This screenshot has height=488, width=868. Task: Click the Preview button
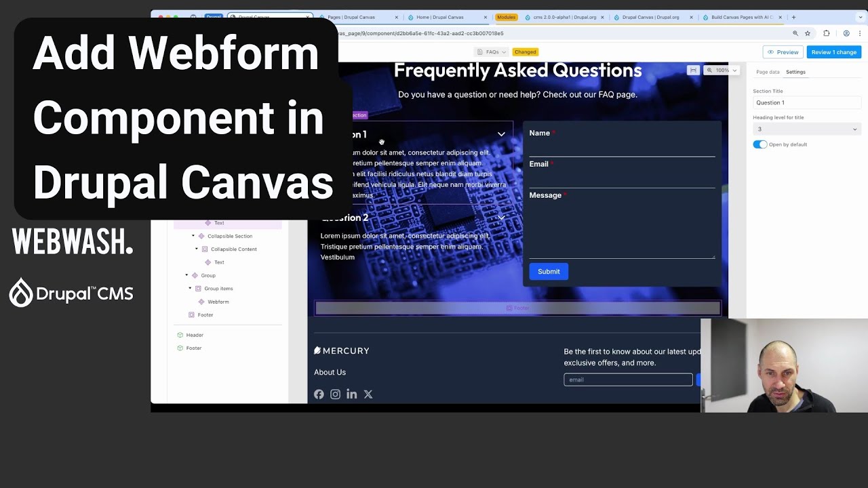click(x=783, y=52)
